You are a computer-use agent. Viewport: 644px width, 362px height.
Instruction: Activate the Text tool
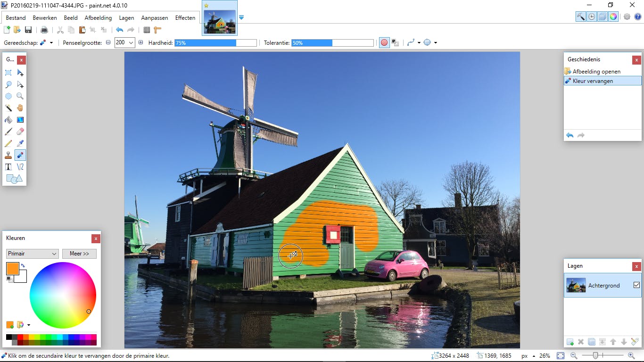coord(8,167)
